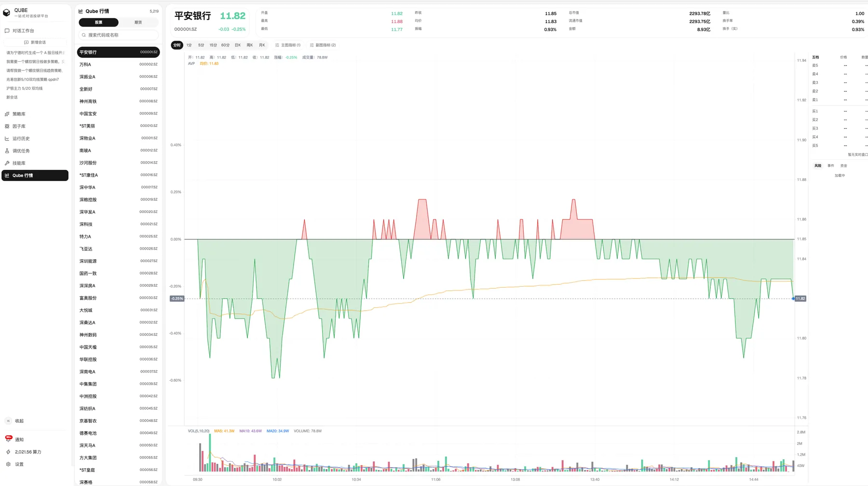Viewport: 868px width, 486px height.
Task: Click the 均价: 11.83 average price label
Action: coord(209,64)
